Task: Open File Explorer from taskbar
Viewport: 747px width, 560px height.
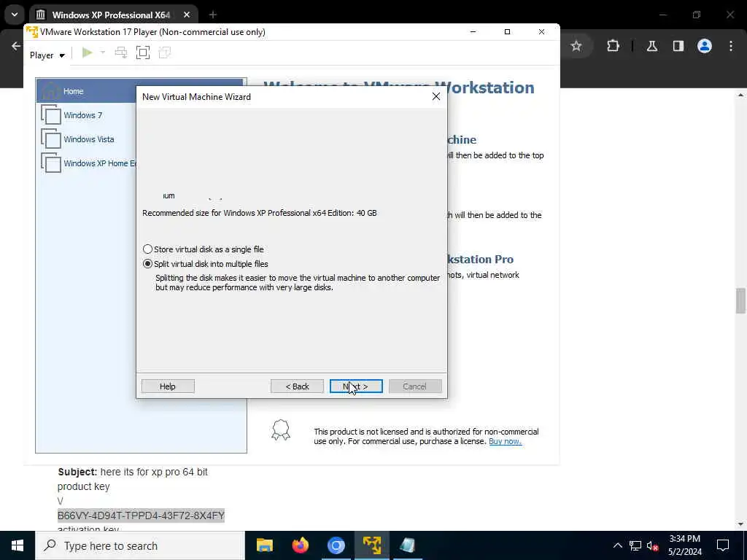Action: tap(264, 545)
